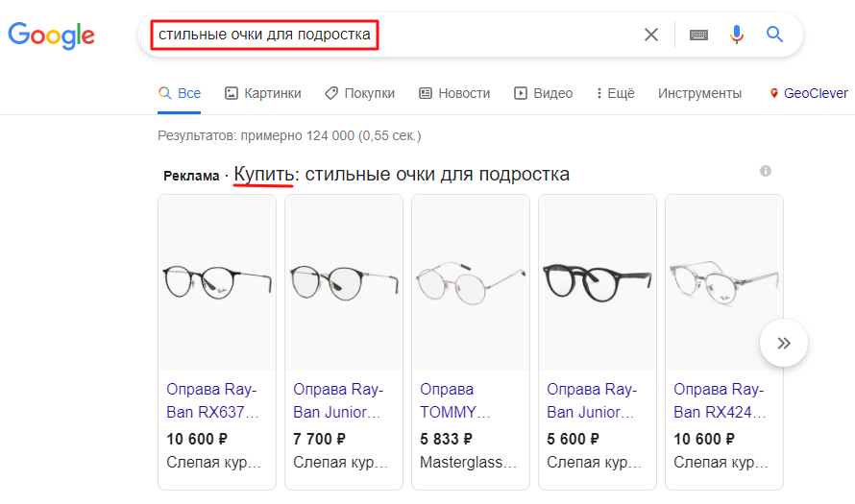The width and height of the screenshot is (855, 504).
Task: Open the on-screen keyboard icon
Action: [698, 35]
